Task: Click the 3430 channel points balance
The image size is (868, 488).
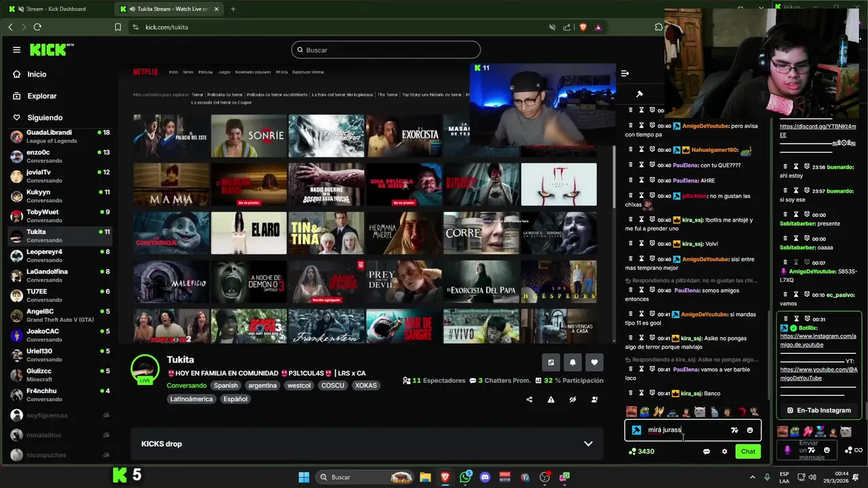Action: pyautogui.click(x=642, y=451)
